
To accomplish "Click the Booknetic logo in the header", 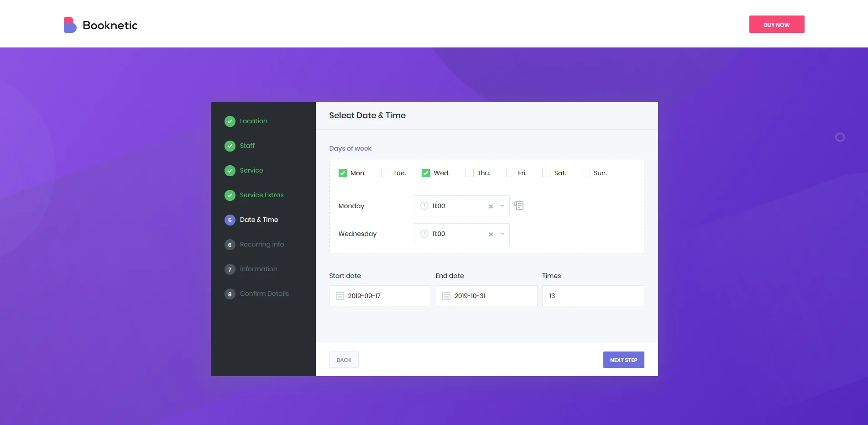I will coord(100,25).
